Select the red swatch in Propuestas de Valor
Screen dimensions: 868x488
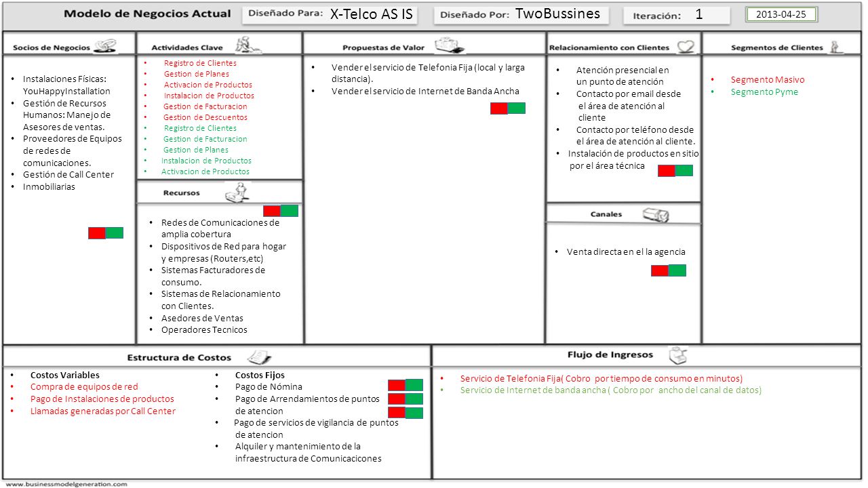click(499, 108)
